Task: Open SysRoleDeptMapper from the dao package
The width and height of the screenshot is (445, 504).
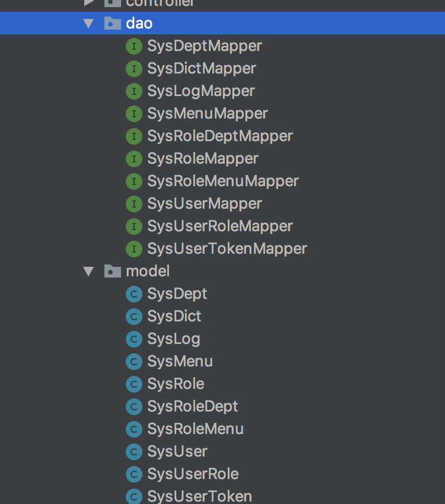Action: (220, 136)
